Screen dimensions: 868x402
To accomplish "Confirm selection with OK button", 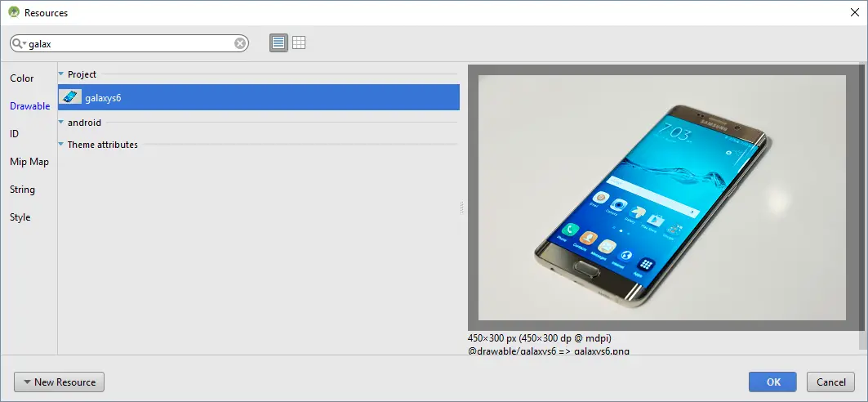I will tap(772, 382).
